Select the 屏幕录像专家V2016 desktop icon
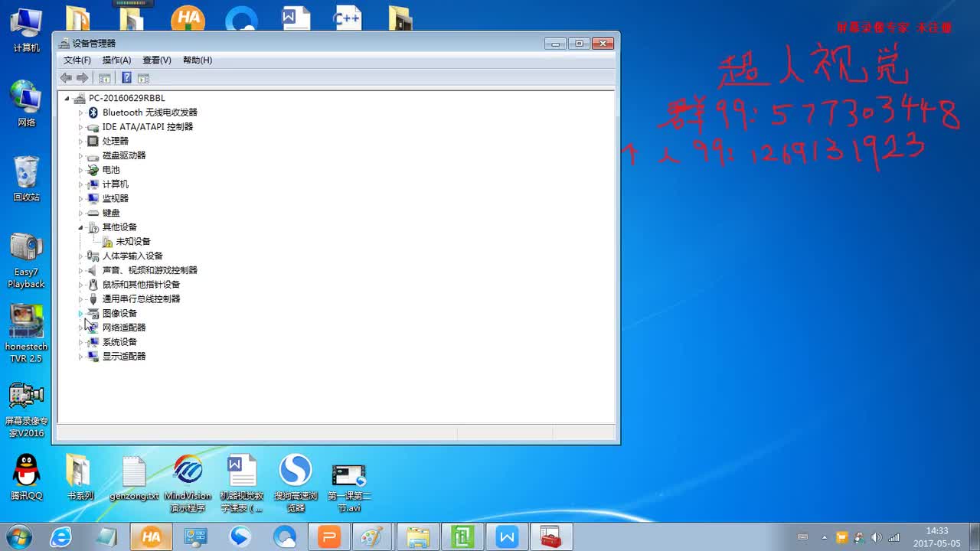This screenshot has height=551, width=980. 26,410
